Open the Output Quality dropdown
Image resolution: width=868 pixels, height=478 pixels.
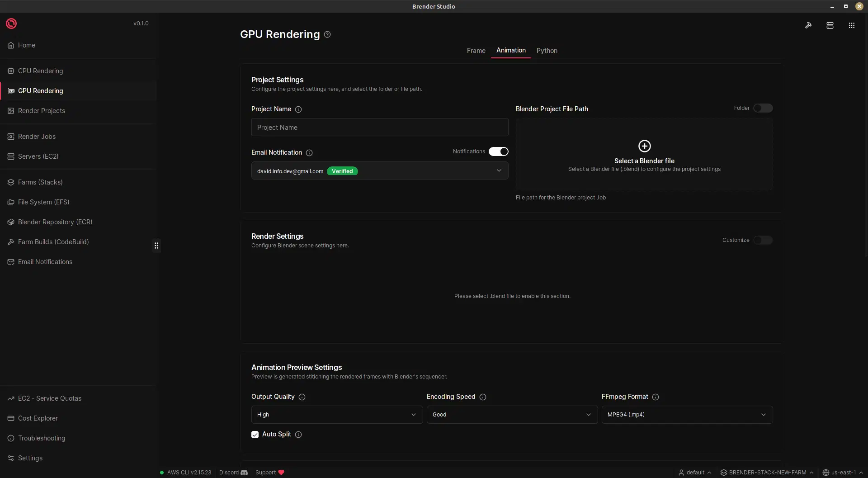(336, 414)
